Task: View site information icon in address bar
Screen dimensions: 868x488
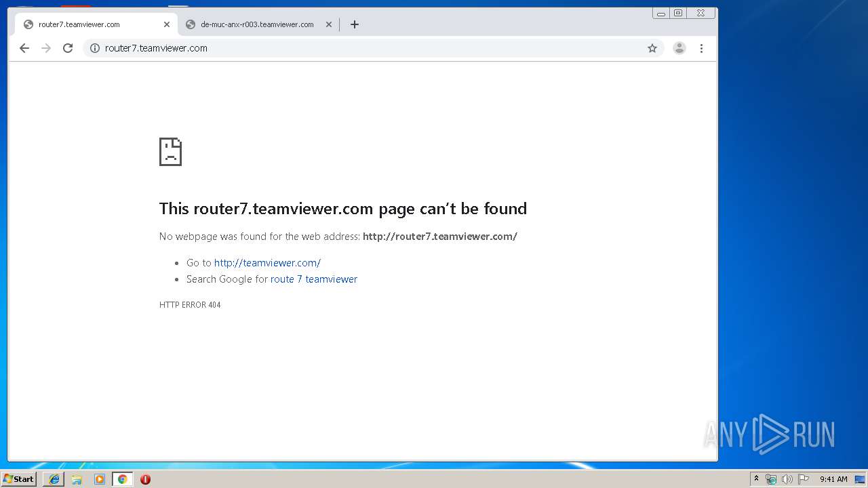Action: coord(95,48)
